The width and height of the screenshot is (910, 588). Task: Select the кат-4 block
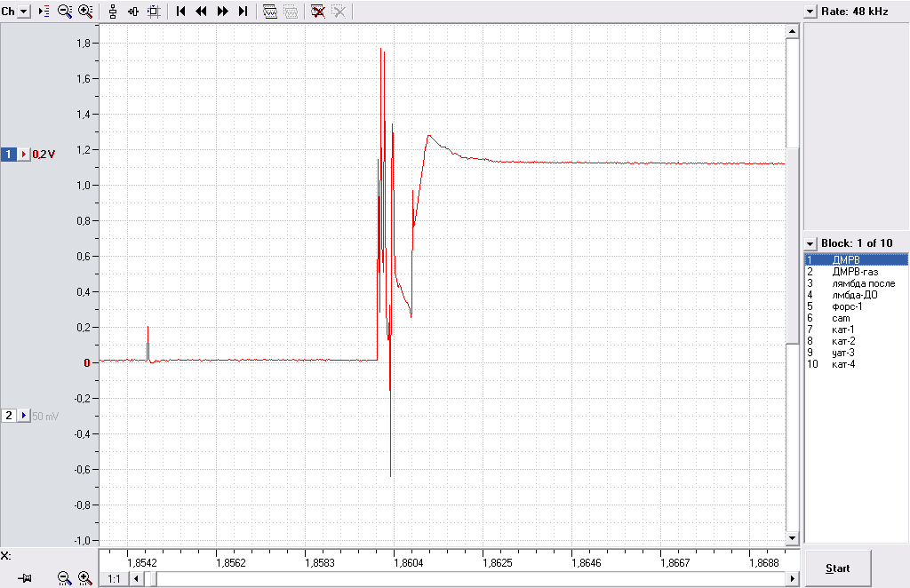pos(856,364)
